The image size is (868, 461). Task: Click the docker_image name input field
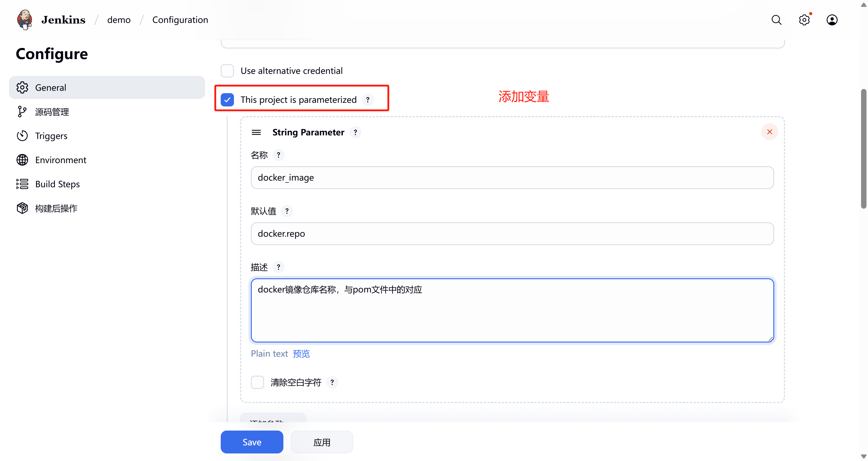coord(512,178)
